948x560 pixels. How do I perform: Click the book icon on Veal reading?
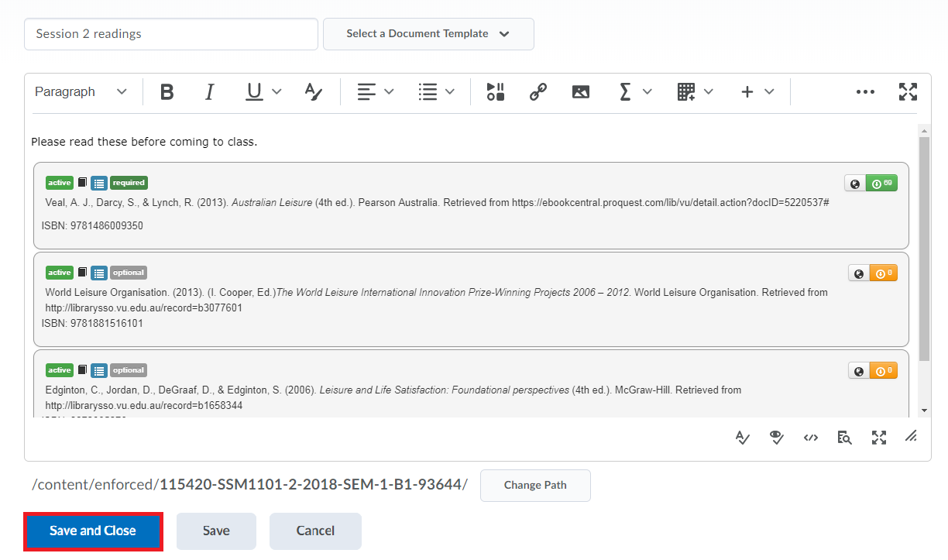coord(82,184)
